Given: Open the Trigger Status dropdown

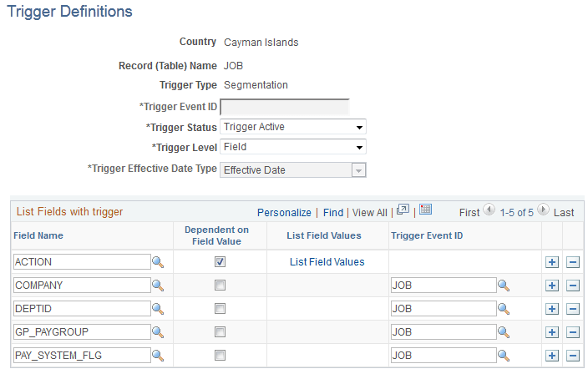Looking at the screenshot, I should point(292,127).
